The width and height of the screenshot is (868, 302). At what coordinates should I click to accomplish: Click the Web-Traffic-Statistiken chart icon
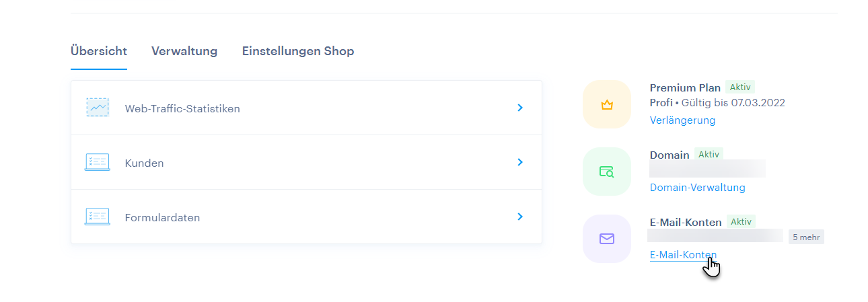pyautogui.click(x=97, y=108)
